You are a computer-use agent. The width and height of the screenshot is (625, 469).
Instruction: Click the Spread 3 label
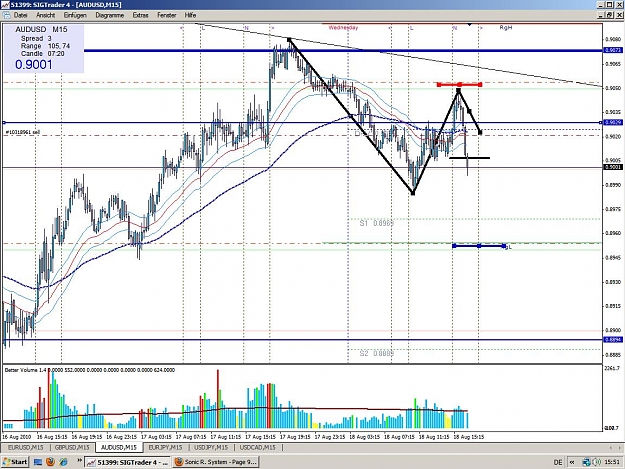(x=36, y=39)
